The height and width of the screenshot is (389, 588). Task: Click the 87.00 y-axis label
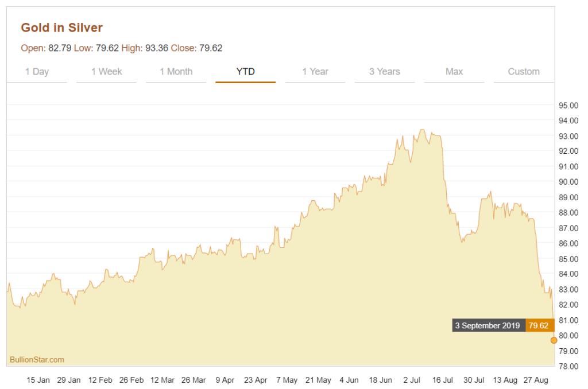coord(568,228)
